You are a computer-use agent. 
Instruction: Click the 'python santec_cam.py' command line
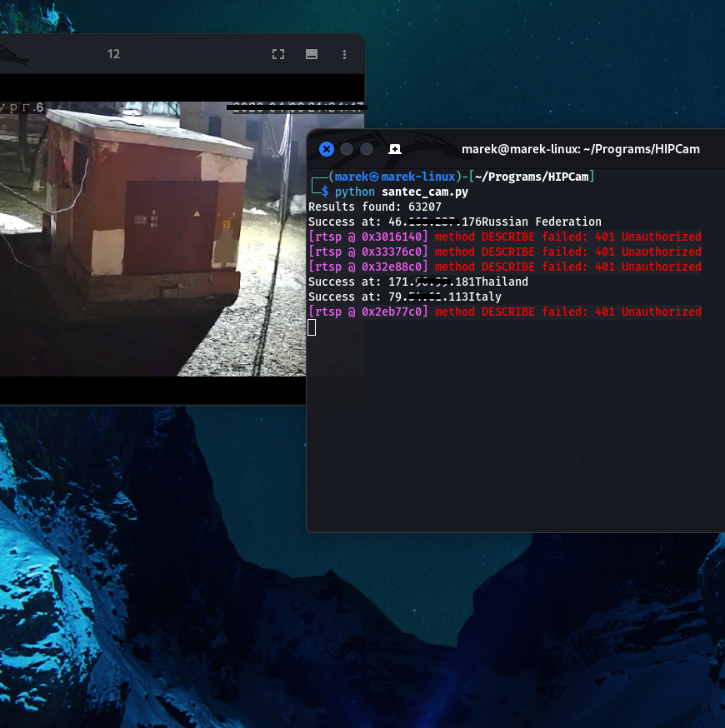(402, 192)
